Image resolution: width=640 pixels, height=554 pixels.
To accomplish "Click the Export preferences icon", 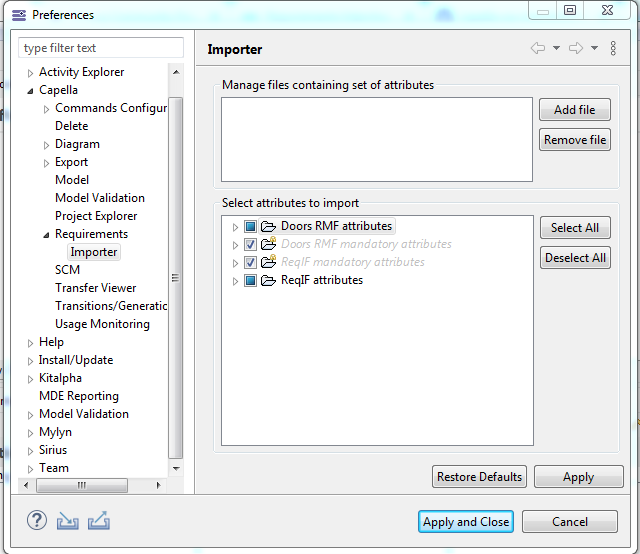I will pyautogui.click(x=99, y=521).
